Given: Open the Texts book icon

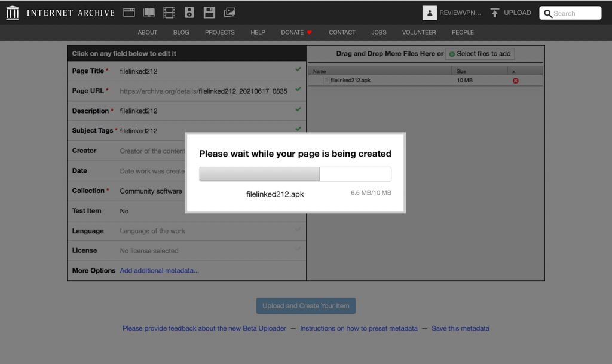Looking at the screenshot, I should pyautogui.click(x=149, y=13).
